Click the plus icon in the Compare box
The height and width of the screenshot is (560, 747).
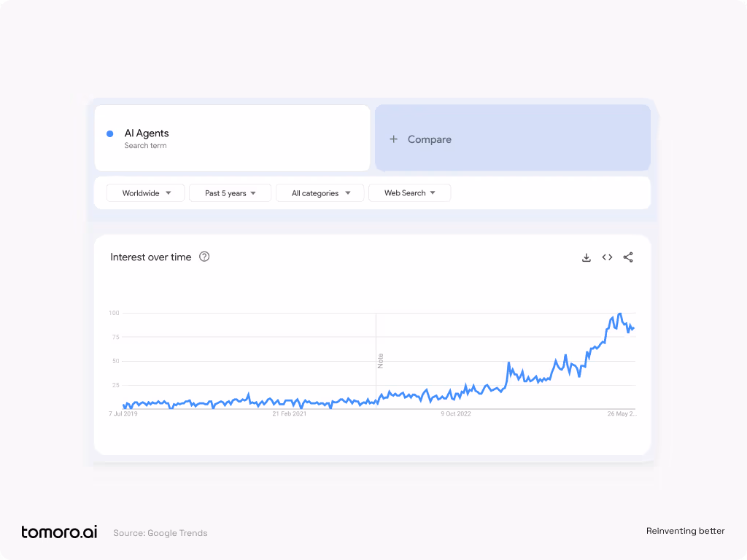coord(393,139)
